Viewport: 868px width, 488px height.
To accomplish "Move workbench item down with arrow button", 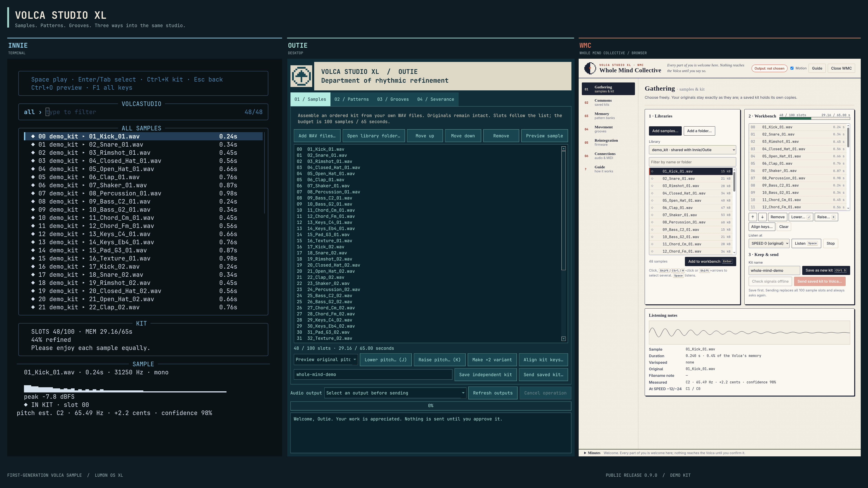I will 762,217.
